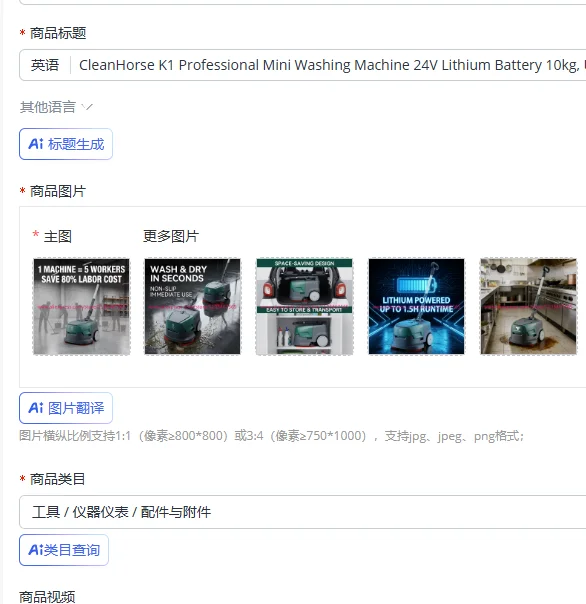Click the 商品图片 section label
586x604 pixels.
coord(58,191)
